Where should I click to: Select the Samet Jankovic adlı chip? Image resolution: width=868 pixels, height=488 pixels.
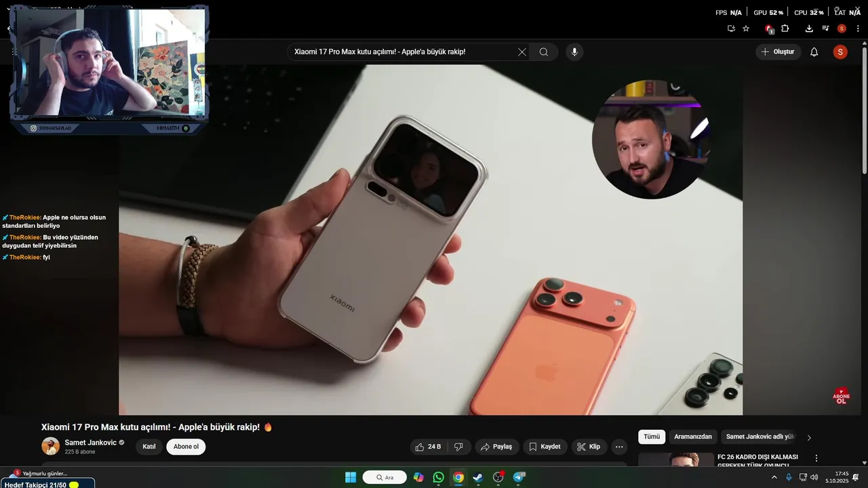pos(760,437)
